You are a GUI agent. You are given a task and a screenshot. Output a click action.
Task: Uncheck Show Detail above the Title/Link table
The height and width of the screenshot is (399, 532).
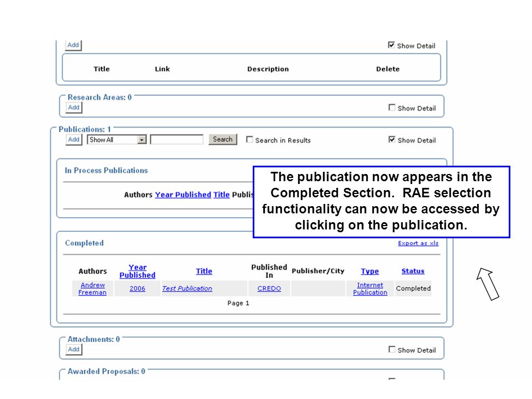tap(391, 45)
